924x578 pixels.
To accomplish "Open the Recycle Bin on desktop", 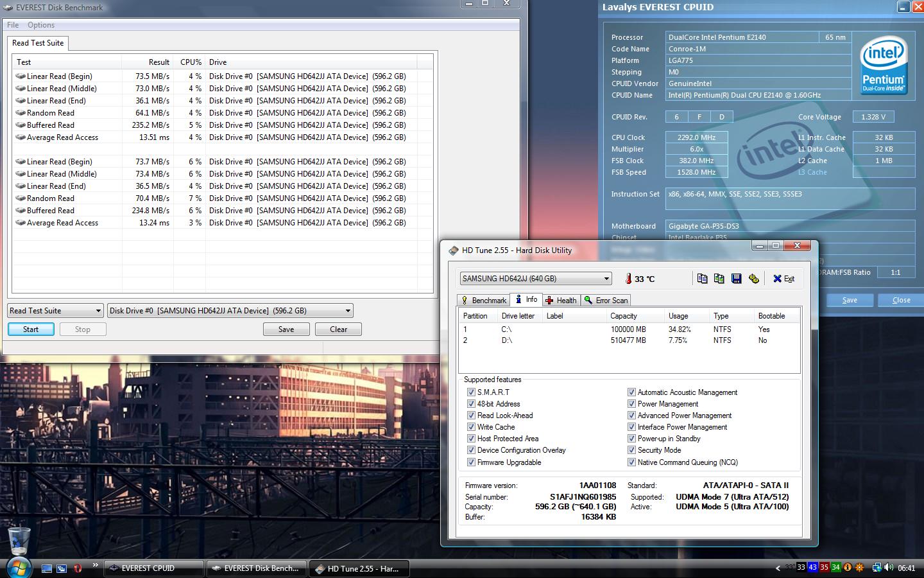I will 19,543.
